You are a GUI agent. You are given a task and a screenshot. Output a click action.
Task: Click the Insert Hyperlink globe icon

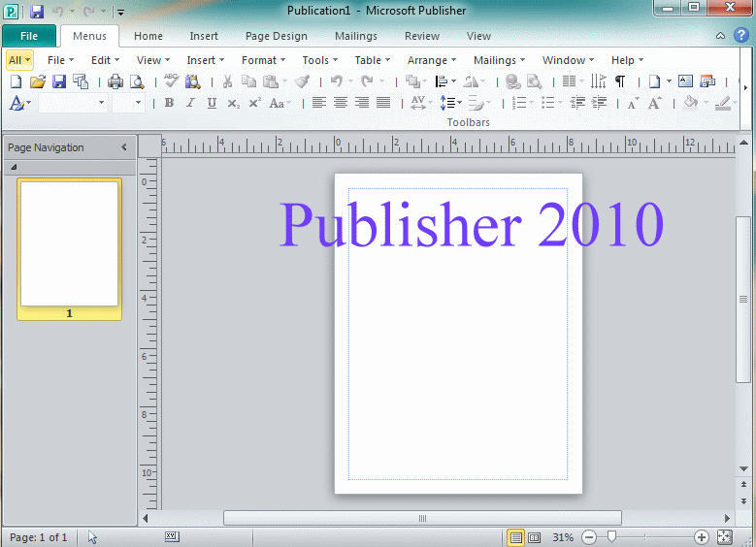(512, 81)
